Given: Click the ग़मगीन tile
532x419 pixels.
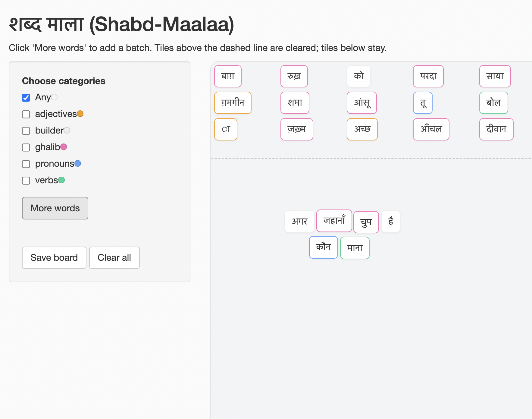Looking at the screenshot, I should click(233, 103).
